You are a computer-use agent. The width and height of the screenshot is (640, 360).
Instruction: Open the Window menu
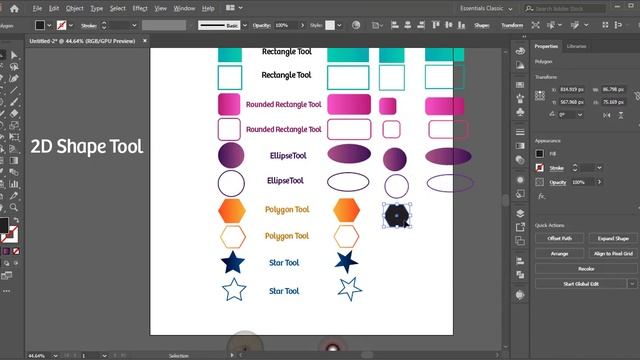click(x=184, y=8)
